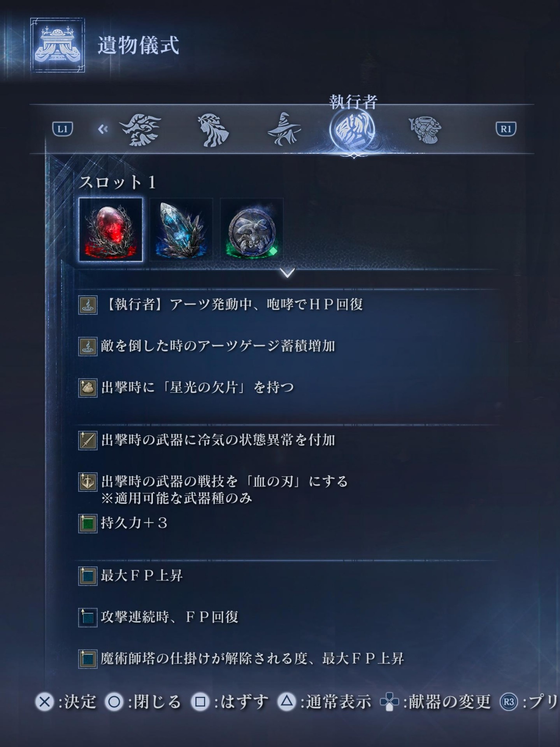Click the triangle 通常表示 prompt
This screenshot has height=747, width=560.
click(324, 701)
